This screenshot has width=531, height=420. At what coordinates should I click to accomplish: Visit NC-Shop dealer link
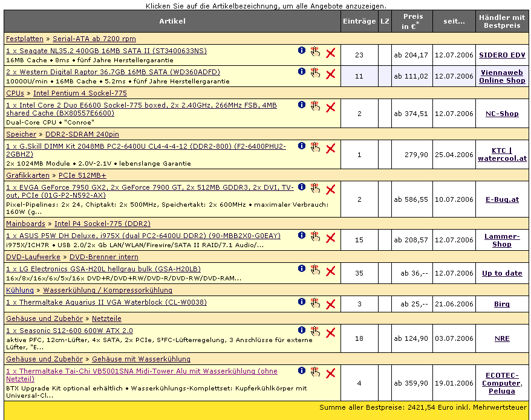tap(502, 114)
